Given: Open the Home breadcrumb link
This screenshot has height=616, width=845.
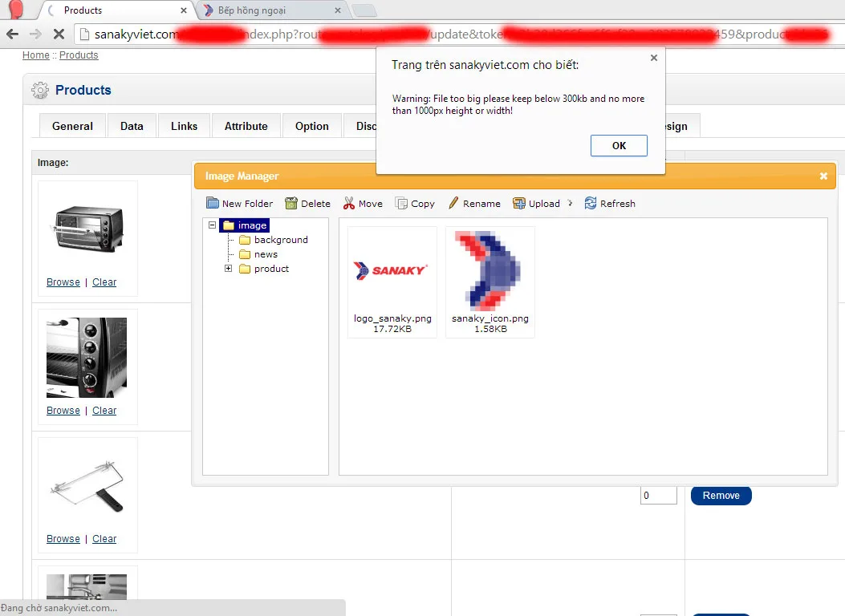Looking at the screenshot, I should [x=35, y=55].
